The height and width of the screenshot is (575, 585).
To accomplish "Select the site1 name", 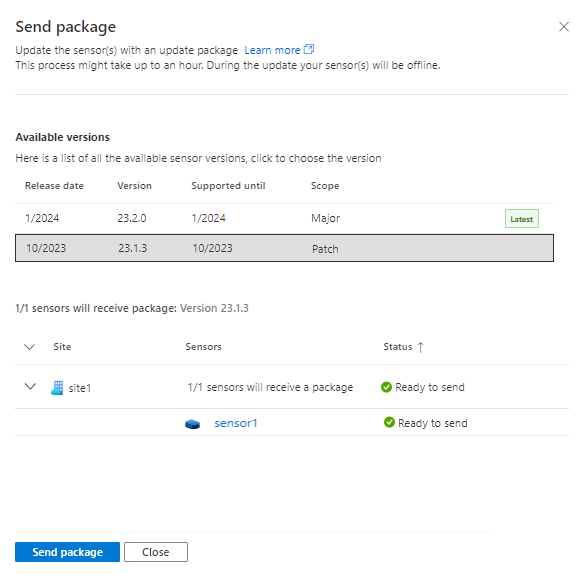I will tap(80, 388).
